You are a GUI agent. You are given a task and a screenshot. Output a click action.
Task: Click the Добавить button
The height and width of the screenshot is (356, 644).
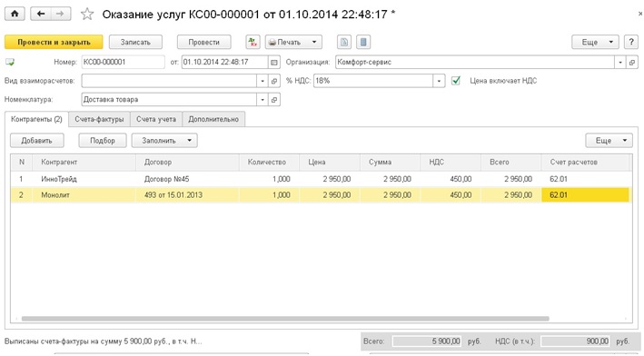click(x=37, y=141)
